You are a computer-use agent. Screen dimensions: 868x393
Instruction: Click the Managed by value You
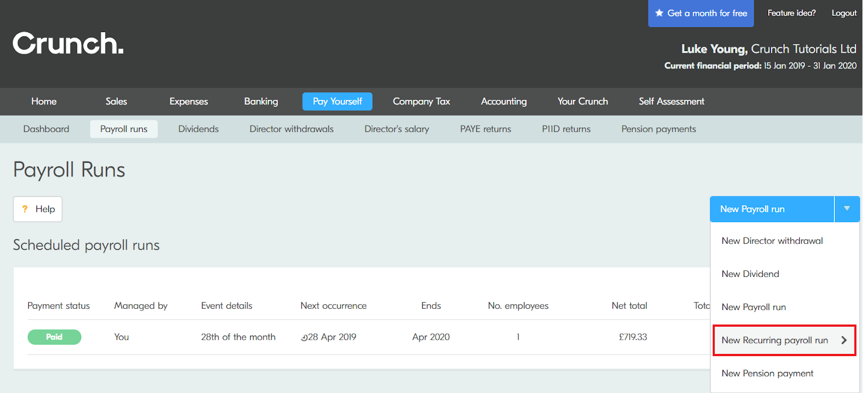click(122, 337)
